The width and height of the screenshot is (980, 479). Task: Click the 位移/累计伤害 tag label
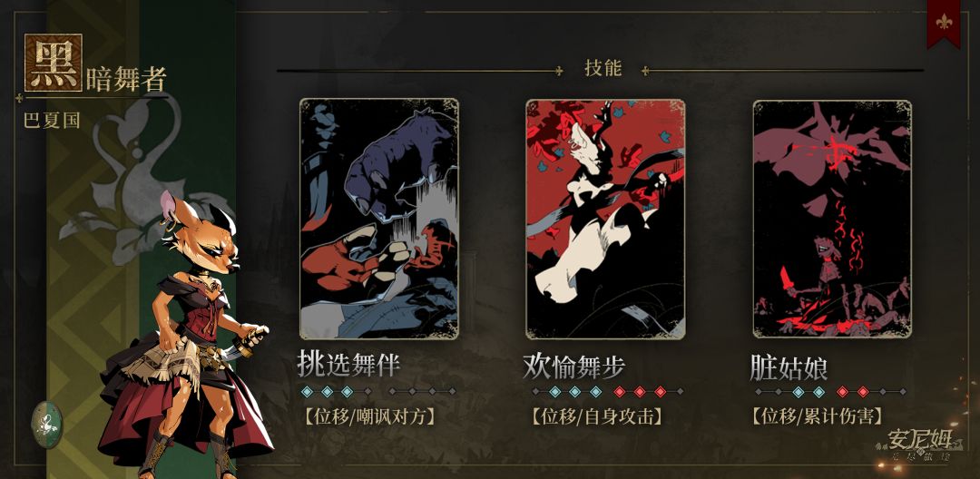click(x=818, y=415)
